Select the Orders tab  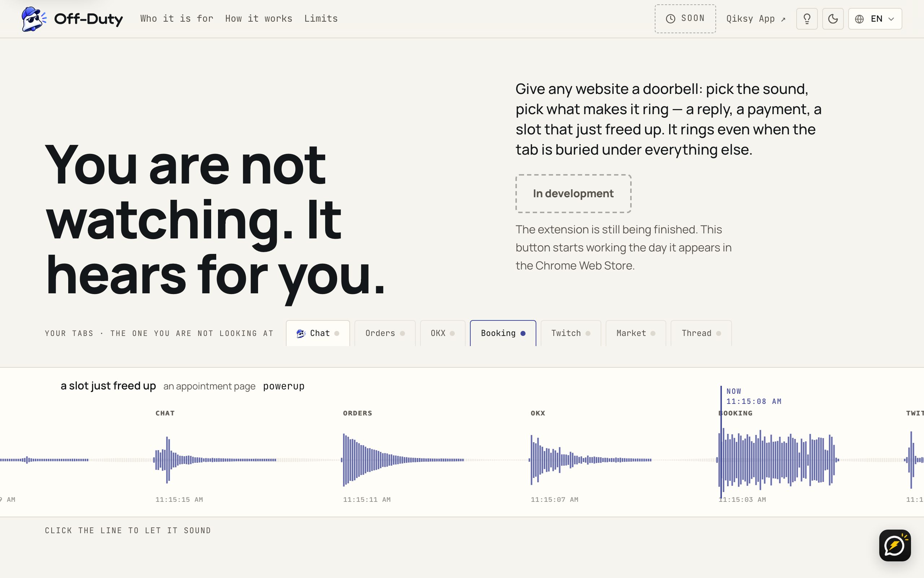(x=385, y=333)
